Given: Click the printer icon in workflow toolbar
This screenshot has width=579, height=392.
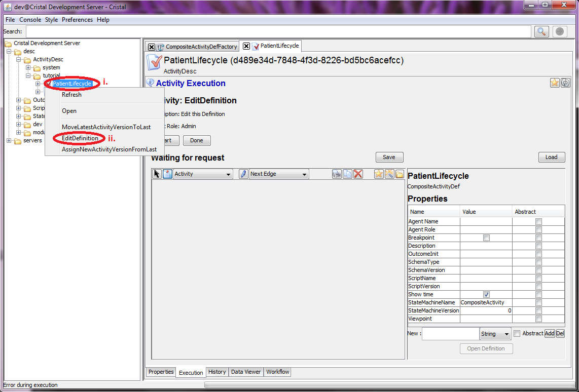Looking at the screenshot, I should pos(337,174).
